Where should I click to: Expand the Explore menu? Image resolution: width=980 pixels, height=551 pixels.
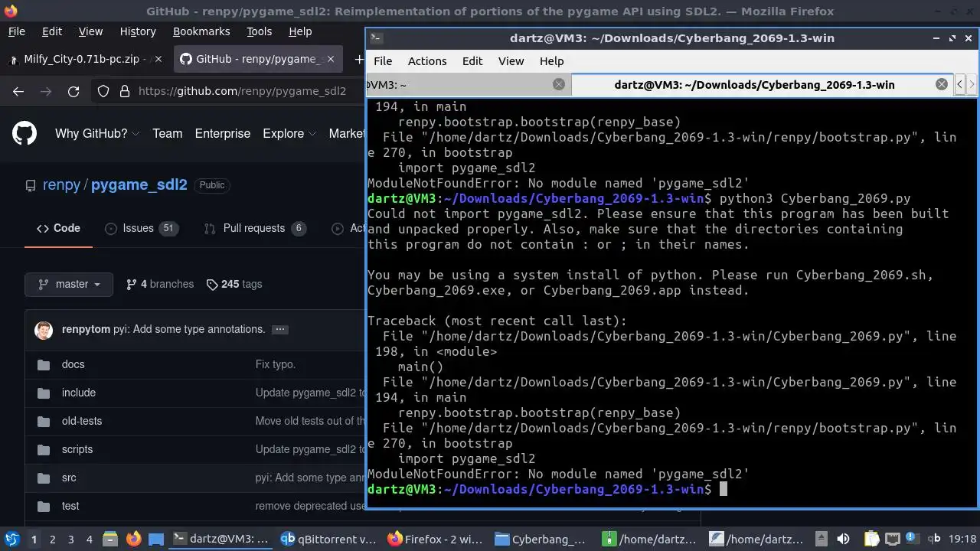[289, 133]
